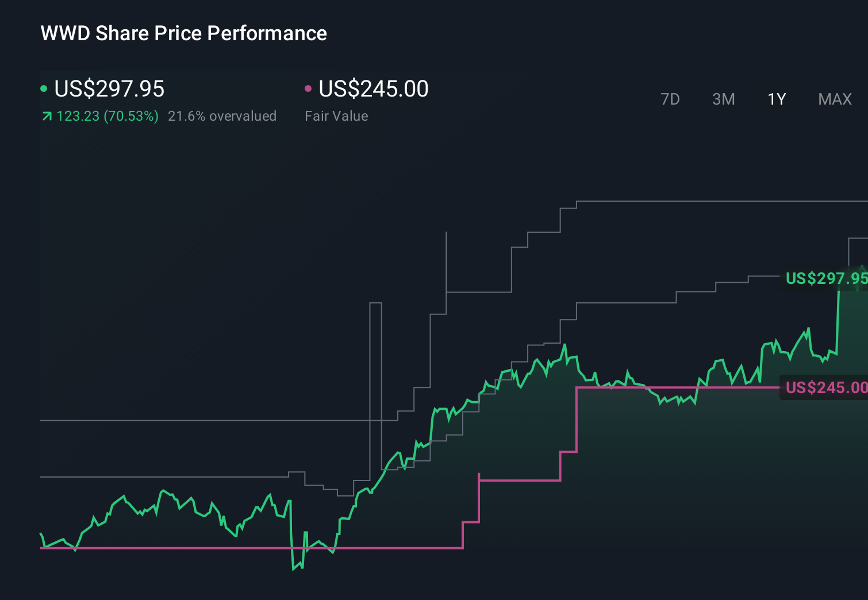Image resolution: width=868 pixels, height=600 pixels.
Task: Click the WWD Share Price Performance title
Action: [x=183, y=33]
